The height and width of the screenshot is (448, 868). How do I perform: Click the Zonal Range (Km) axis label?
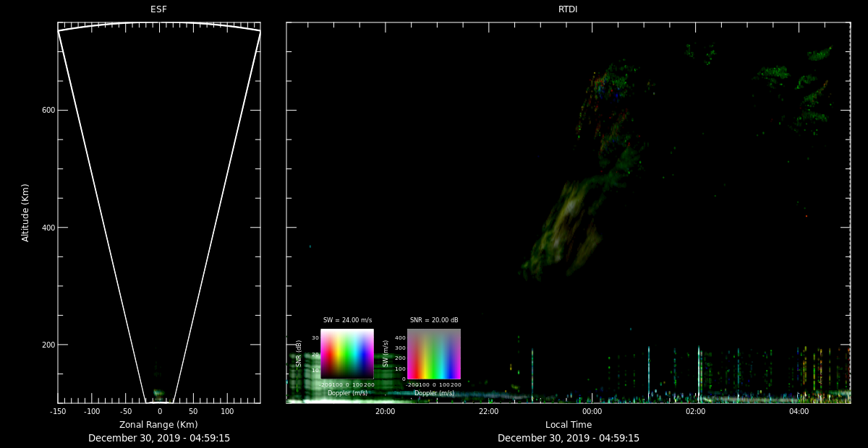click(x=159, y=424)
